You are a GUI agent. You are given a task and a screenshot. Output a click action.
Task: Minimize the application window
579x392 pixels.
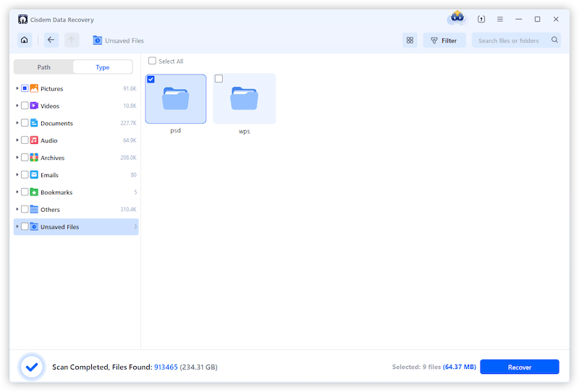point(519,20)
